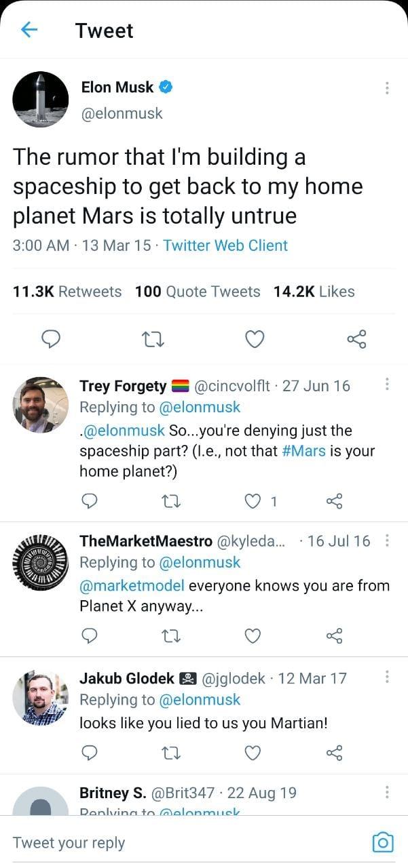
Task: Share Trey Forgety's reply
Action: coord(335,501)
